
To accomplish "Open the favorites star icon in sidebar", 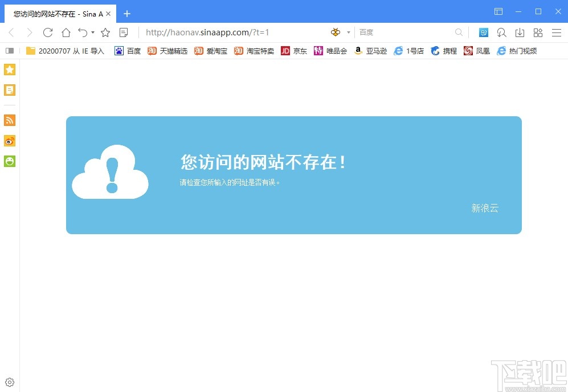I will [9, 69].
